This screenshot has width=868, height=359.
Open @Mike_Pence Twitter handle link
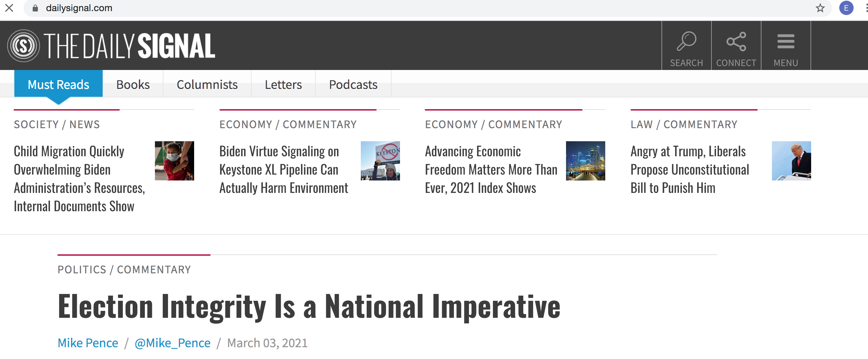172,343
